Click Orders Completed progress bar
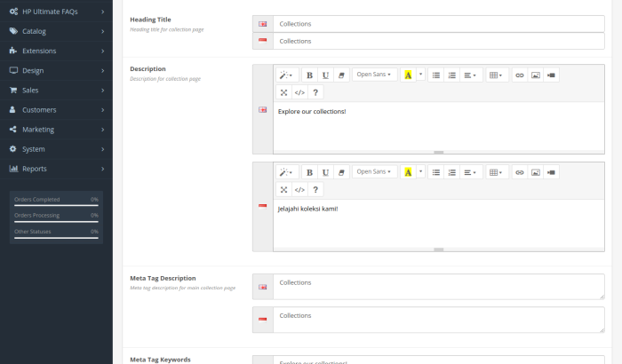The image size is (622, 364). [56, 205]
